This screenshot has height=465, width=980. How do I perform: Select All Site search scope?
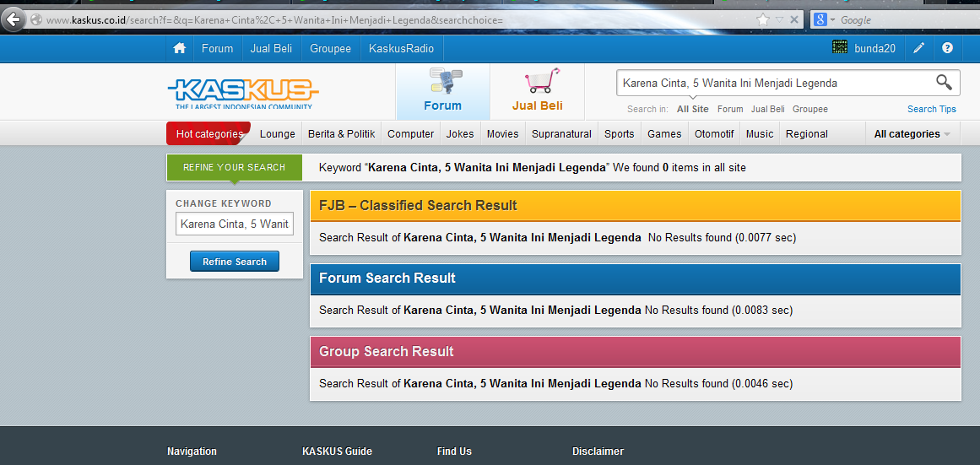(x=692, y=109)
